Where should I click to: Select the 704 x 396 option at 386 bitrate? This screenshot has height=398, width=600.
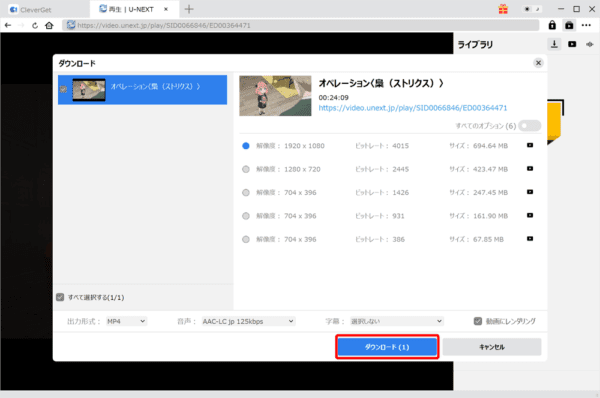(x=246, y=239)
